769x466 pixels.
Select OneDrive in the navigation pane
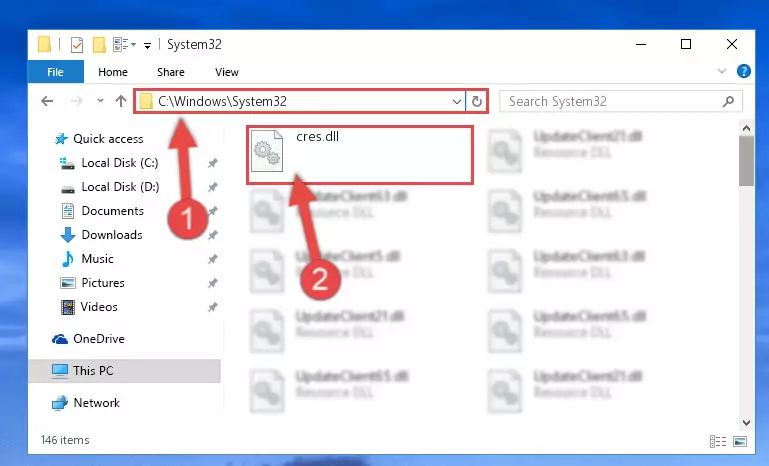point(98,339)
